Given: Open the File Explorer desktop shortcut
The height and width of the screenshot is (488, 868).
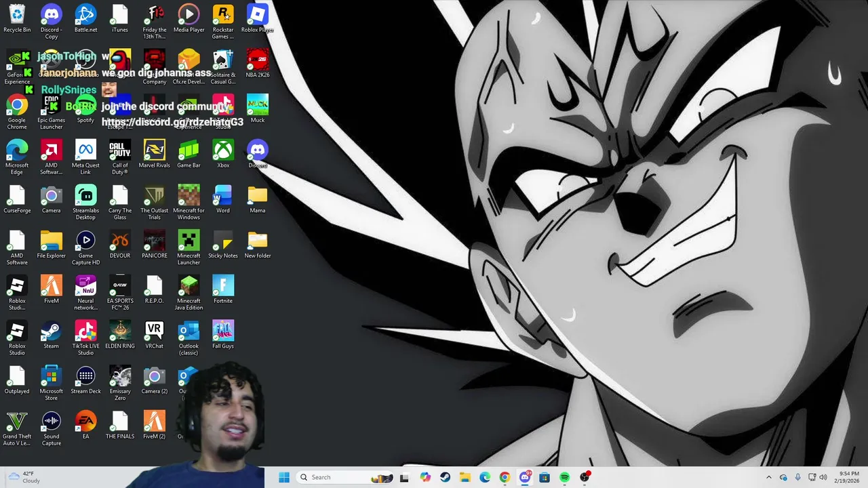Looking at the screenshot, I should coord(52,245).
